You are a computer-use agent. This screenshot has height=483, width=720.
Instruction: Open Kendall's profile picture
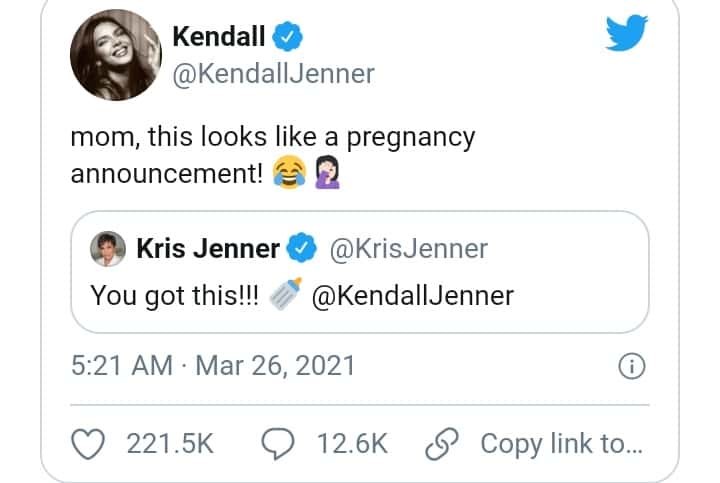point(116,55)
